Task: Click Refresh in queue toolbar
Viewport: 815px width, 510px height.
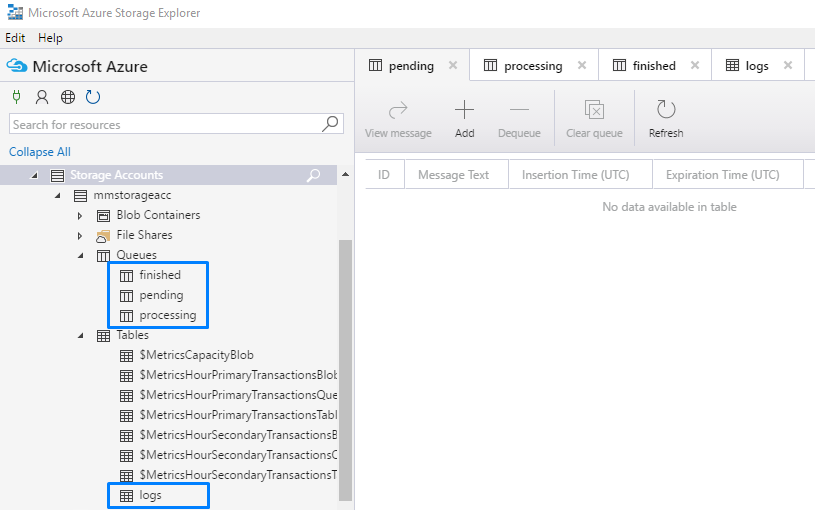Action: pyautogui.click(x=666, y=120)
